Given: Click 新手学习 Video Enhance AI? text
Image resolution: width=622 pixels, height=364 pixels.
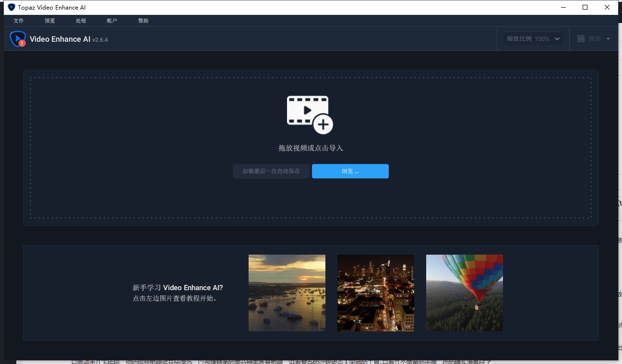Looking at the screenshot, I should pyautogui.click(x=178, y=288).
